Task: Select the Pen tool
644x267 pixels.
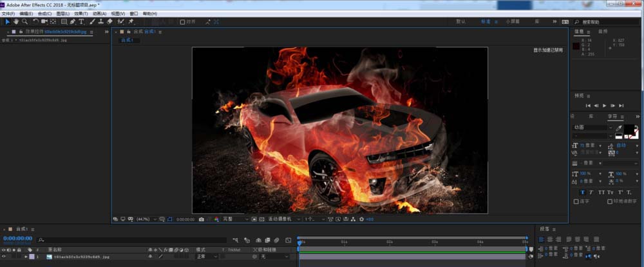Action: [x=73, y=21]
